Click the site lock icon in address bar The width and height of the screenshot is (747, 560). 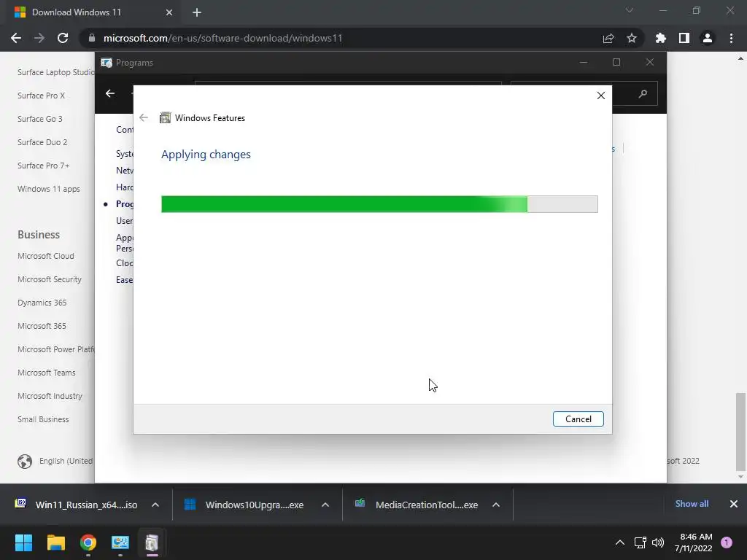[91, 38]
